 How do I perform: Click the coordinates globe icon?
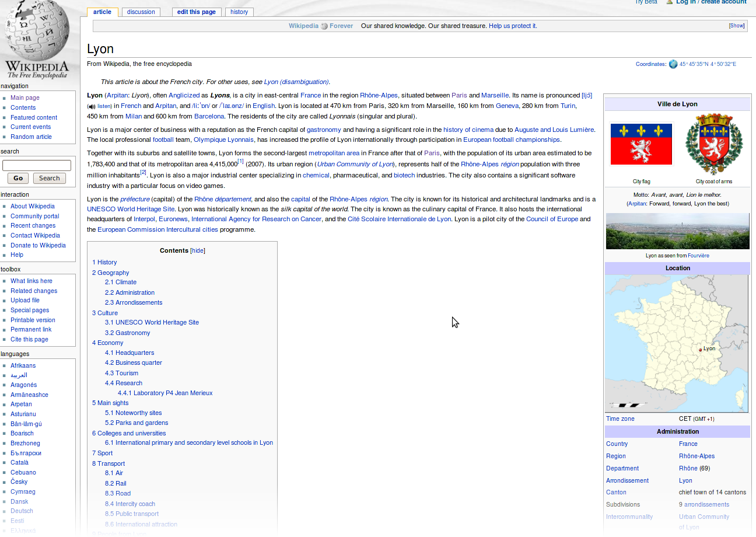[x=673, y=64]
